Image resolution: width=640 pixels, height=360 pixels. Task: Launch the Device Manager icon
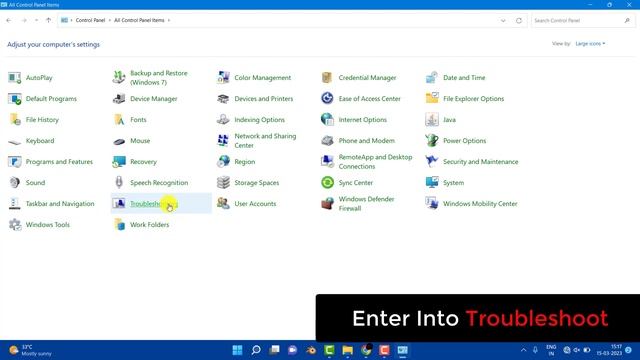tap(119, 99)
